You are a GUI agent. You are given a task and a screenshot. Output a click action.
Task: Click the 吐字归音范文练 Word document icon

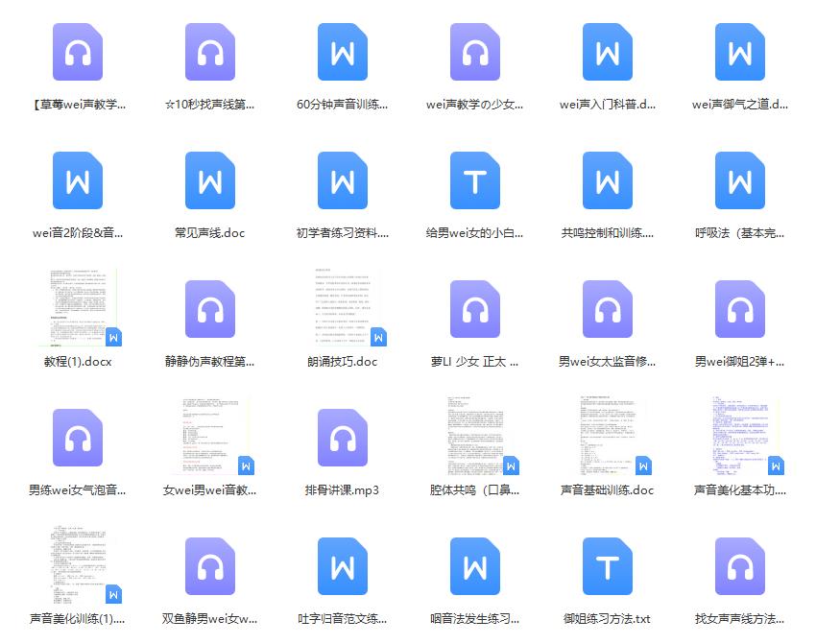pyautogui.click(x=342, y=566)
